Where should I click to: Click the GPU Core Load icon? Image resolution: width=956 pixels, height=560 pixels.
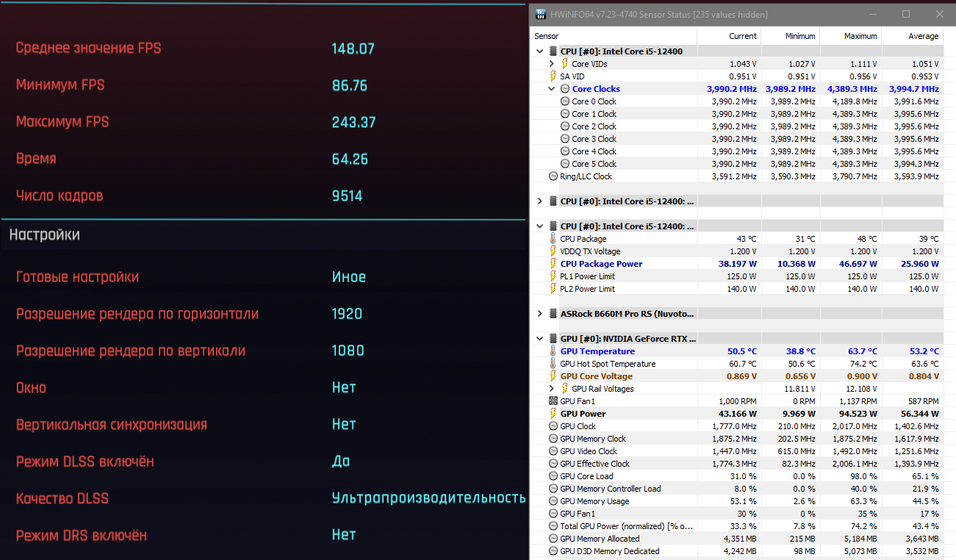[x=553, y=476]
